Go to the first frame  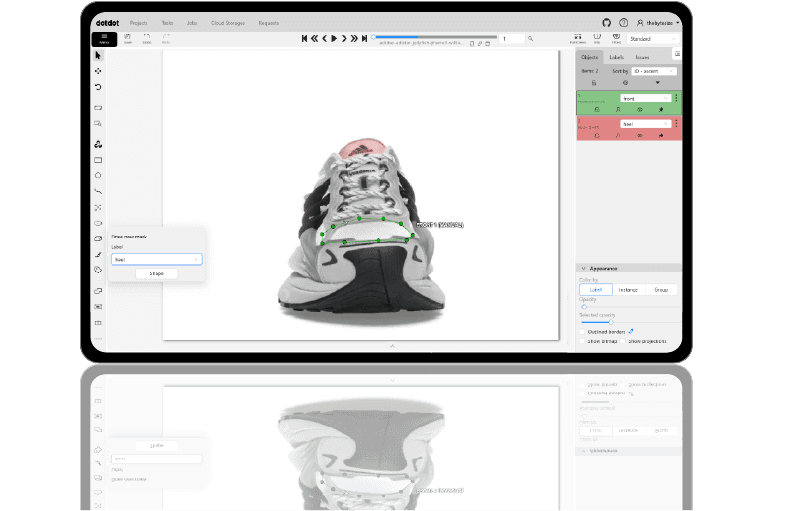click(x=304, y=39)
